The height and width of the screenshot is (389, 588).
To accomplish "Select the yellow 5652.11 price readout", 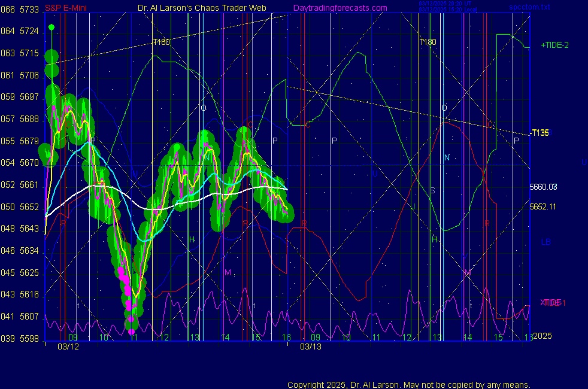I will 542,206.
